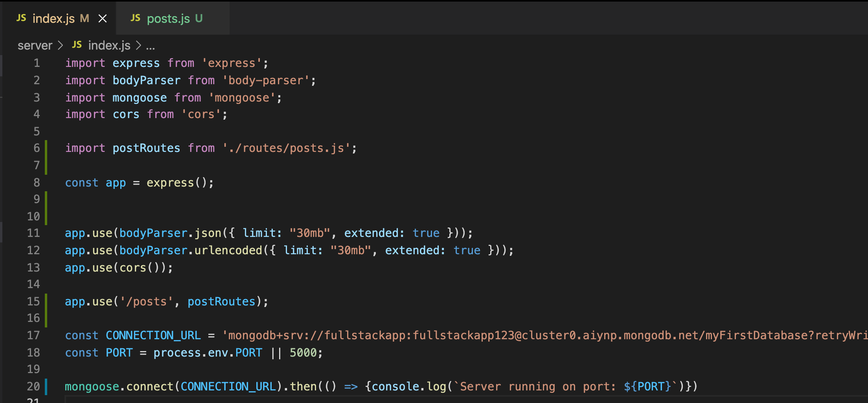Image resolution: width=868 pixels, height=403 pixels.
Task: Click line number 20 in the gutter
Action: click(33, 386)
